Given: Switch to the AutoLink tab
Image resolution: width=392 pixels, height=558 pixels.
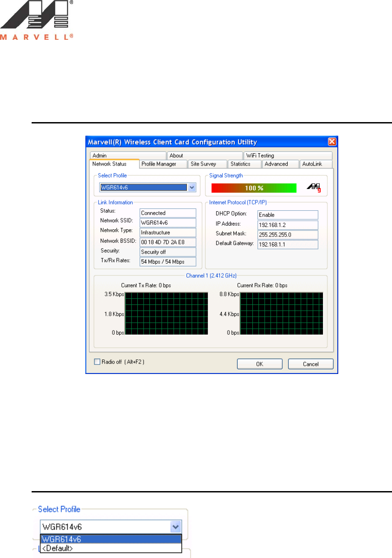Looking at the screenshot, I should [316, 164].
